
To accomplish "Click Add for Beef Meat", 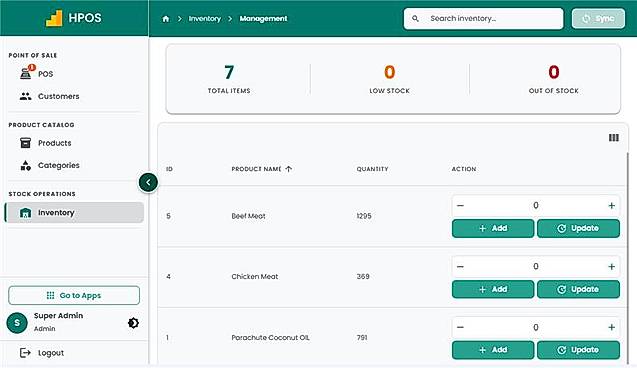I will coord(493,228).
